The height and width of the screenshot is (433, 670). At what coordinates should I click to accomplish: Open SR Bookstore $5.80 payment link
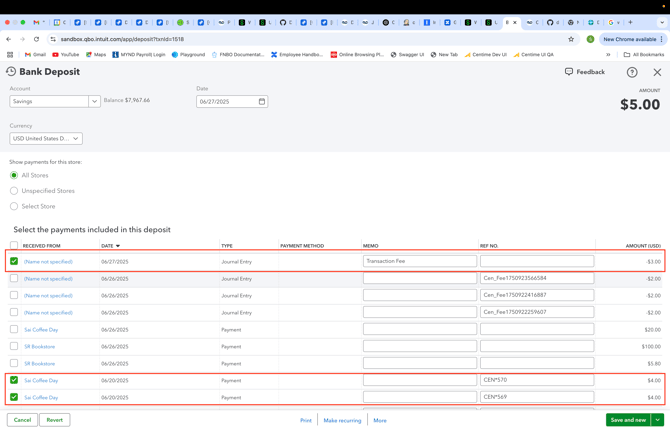pyautogui.click(x=40, y=363)
